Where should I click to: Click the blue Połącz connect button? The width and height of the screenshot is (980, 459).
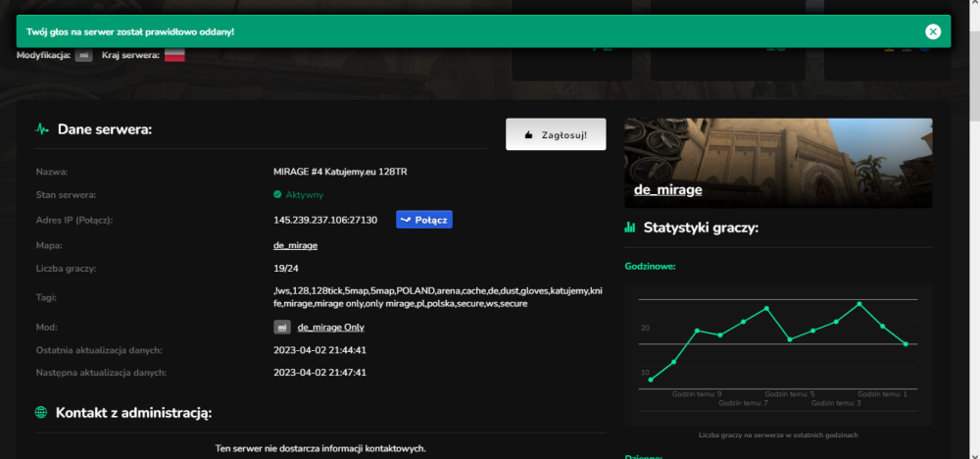coord(423,220)
